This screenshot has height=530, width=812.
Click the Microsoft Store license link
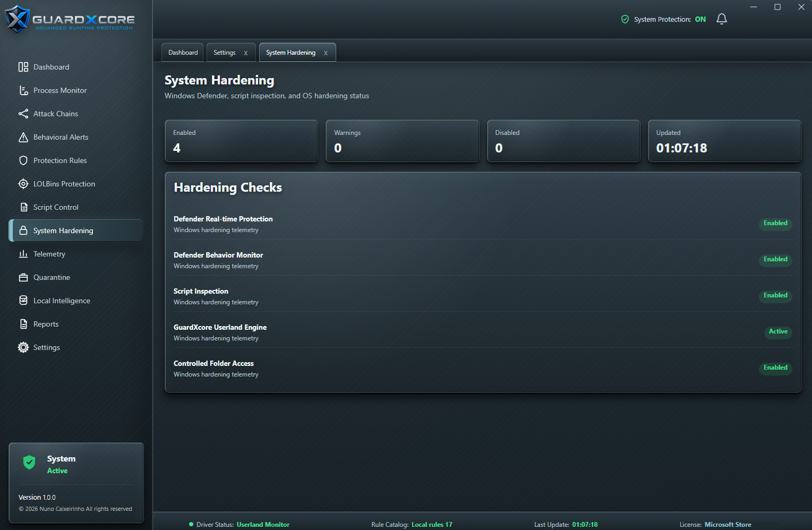[728, 525]
